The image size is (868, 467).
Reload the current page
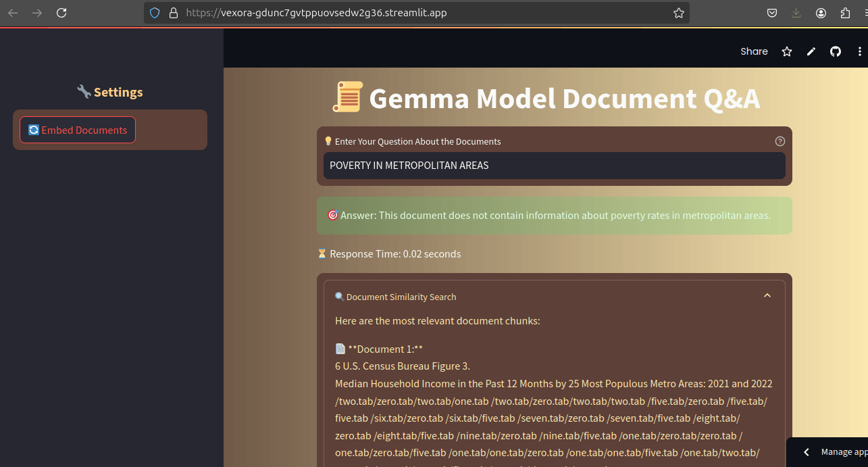[61, 13]
